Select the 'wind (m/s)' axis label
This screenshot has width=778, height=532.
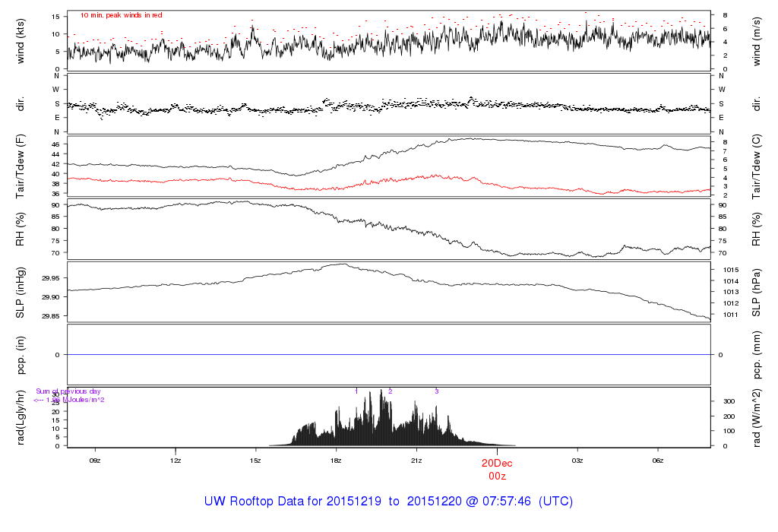point(756,41)
